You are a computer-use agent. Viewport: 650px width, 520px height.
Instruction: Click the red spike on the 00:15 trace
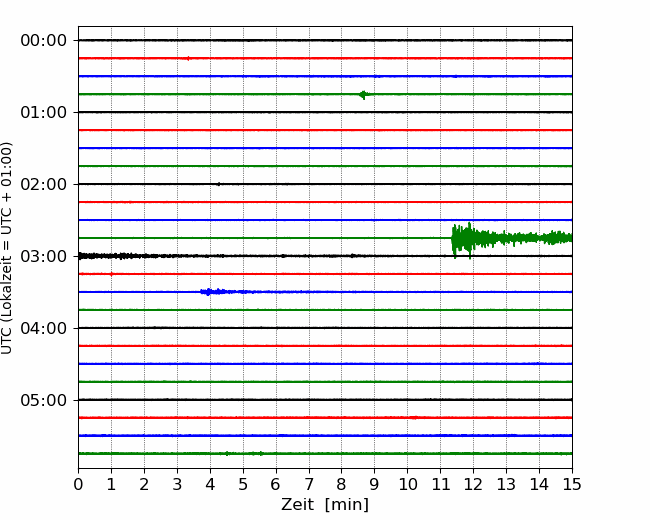click(188, 58)
